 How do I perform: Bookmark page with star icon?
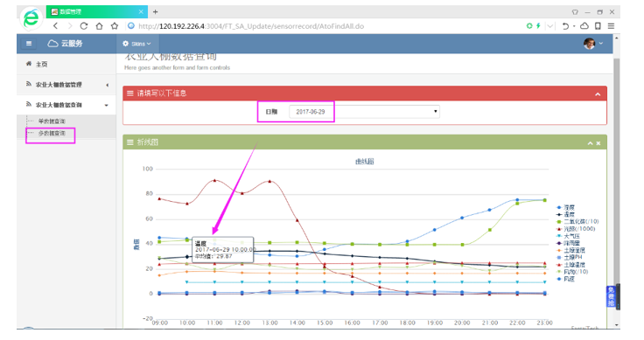pos(115,26)
